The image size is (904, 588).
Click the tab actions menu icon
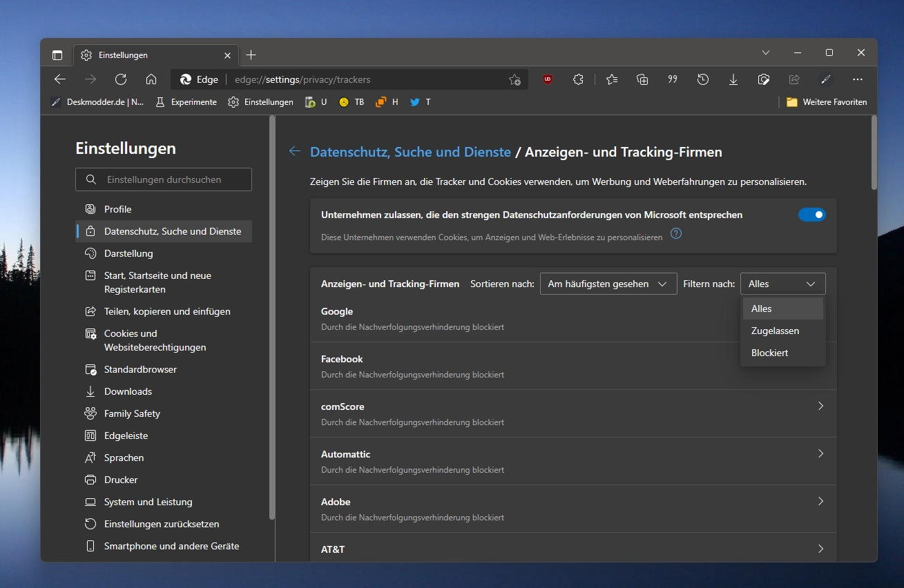[x=57, y=55]
